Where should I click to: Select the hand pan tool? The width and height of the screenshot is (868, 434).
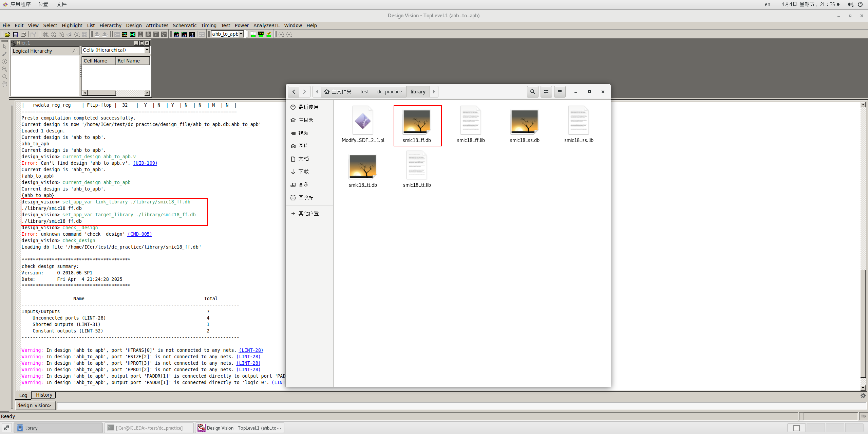[4, 84]
